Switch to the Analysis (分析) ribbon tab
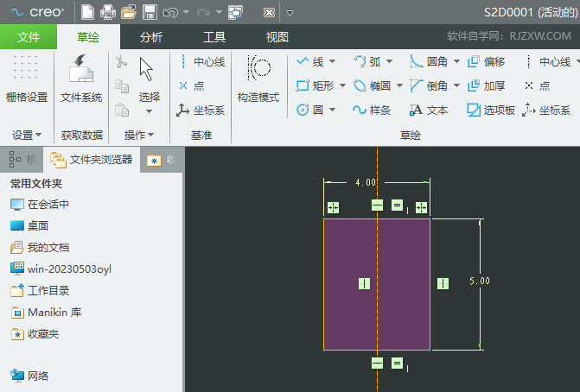Screen dimensions: 580x392 (150, 37)
